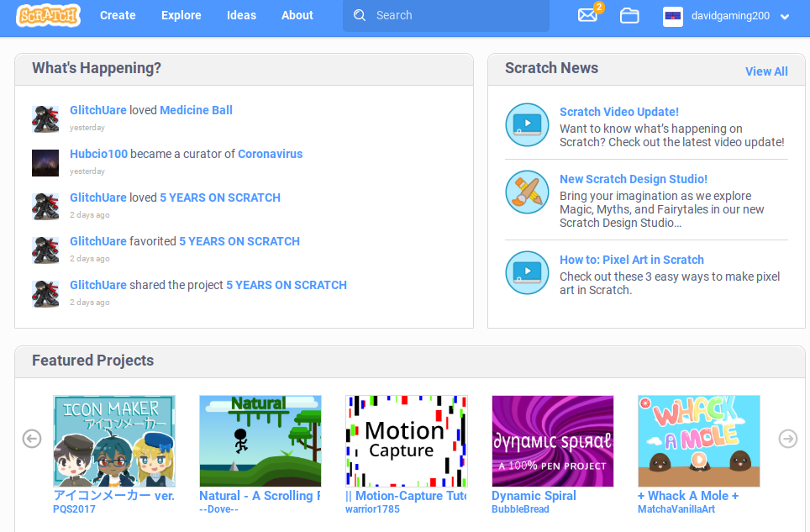Click the Scratch Video Update video icon
This screenshot has height=532, width=810.
(x=527, y=125)
